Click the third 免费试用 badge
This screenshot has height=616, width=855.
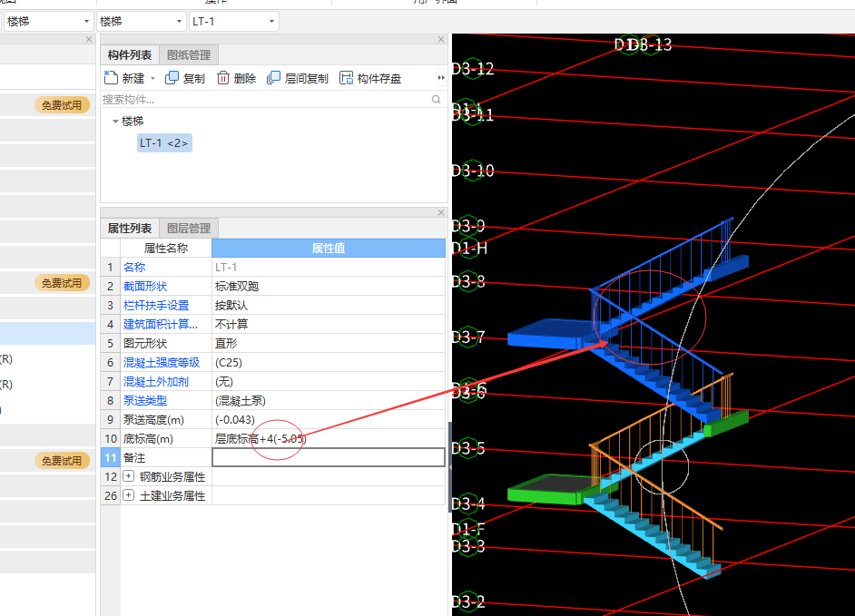click(62, 461)
